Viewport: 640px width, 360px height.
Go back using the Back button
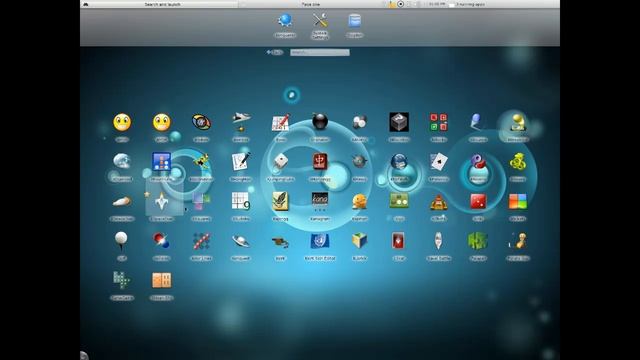[x=275, y=52]
